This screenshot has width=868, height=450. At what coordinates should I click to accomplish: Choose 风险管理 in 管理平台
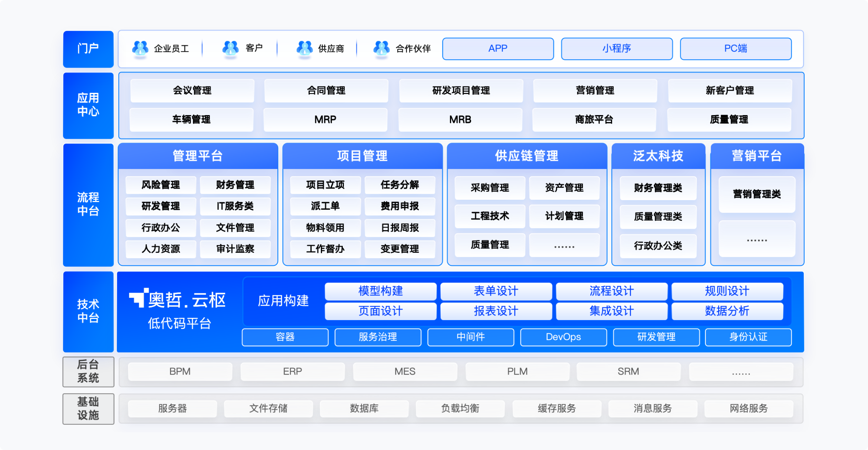(161, 185)
